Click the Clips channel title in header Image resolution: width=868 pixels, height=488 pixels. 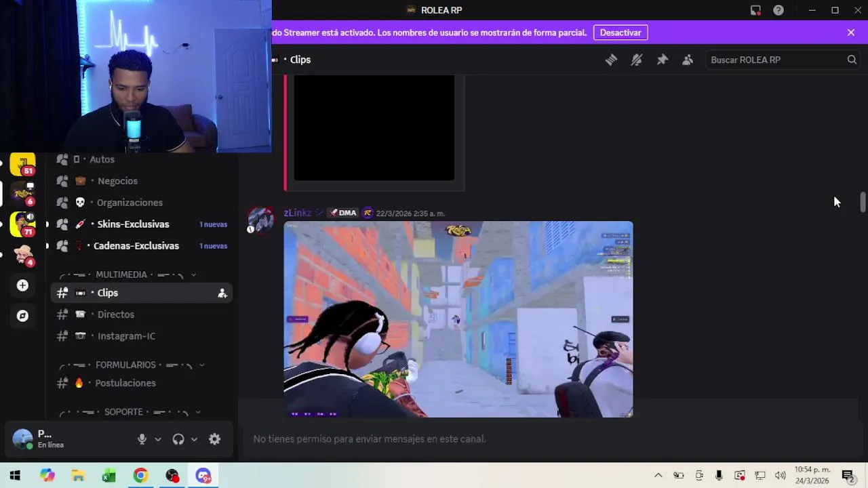coord(300,60)
